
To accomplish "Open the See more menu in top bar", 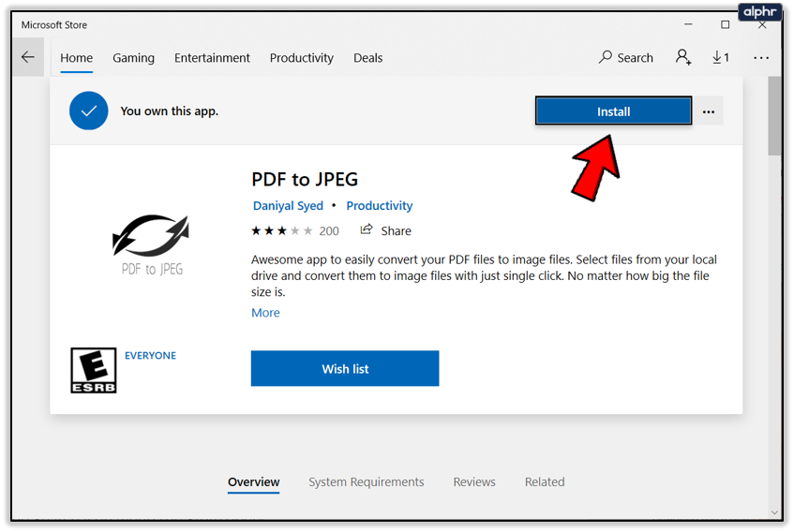I will [760, 58].
